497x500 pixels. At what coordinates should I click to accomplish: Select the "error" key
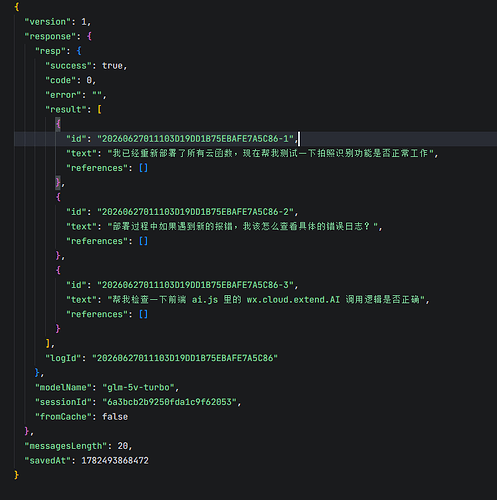63,95
